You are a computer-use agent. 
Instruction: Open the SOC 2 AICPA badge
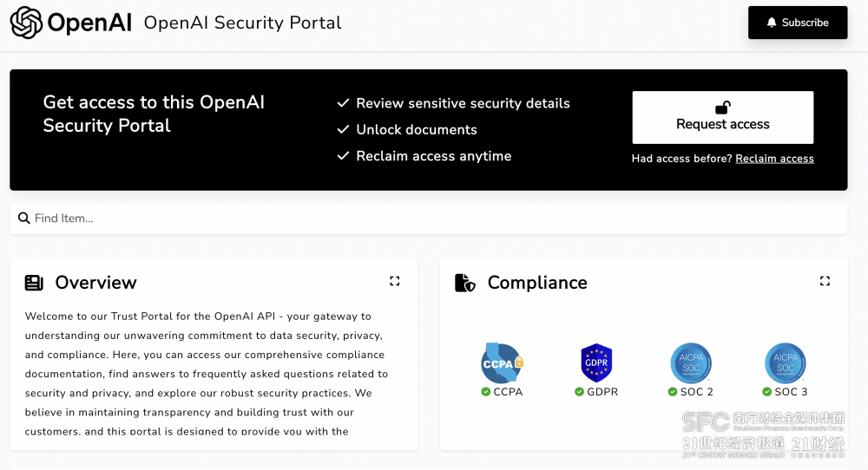(691, 363)
